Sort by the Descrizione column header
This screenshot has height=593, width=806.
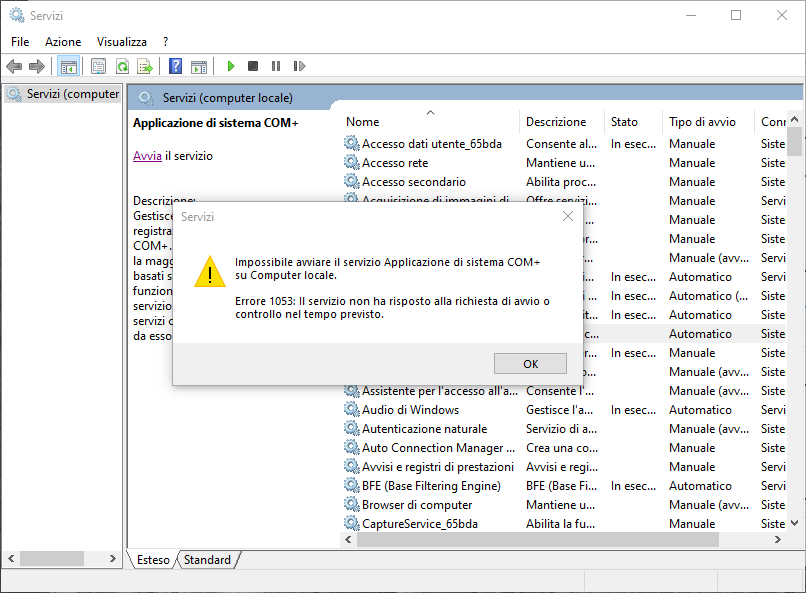click(561, 122)
